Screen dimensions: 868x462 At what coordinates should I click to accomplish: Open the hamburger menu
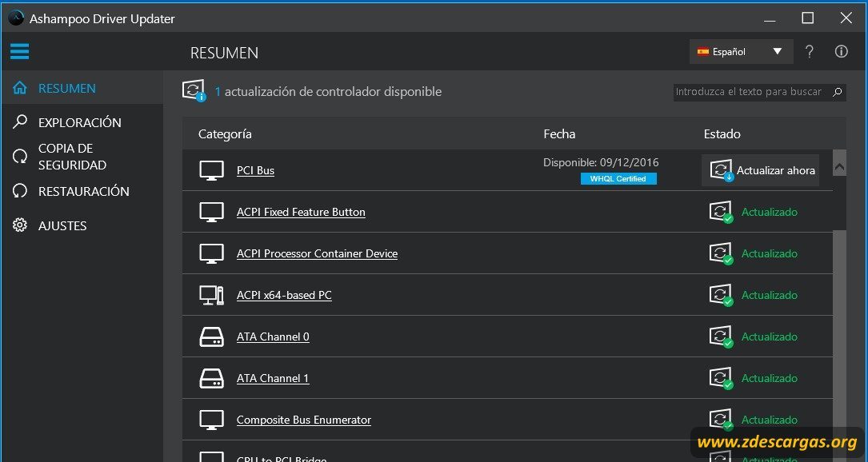[x=19, y=51]
